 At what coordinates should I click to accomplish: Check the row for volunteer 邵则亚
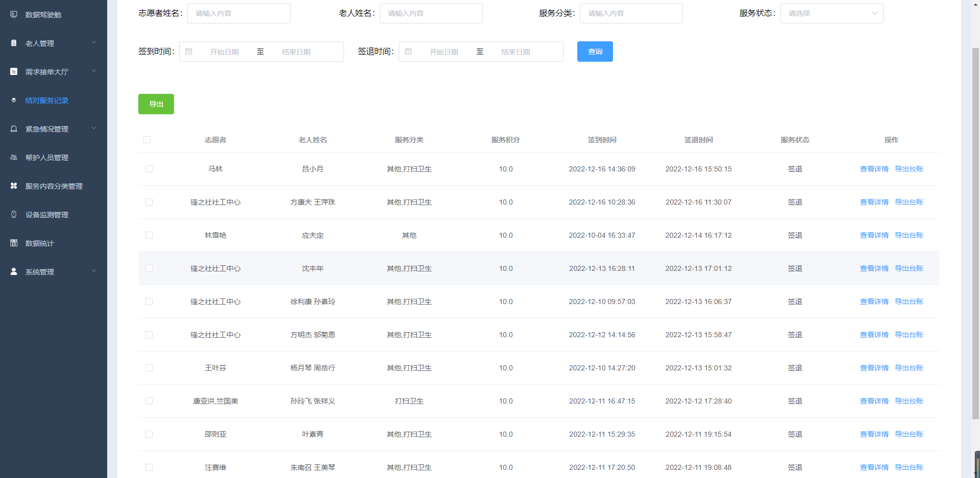click(x=149, y=434)
